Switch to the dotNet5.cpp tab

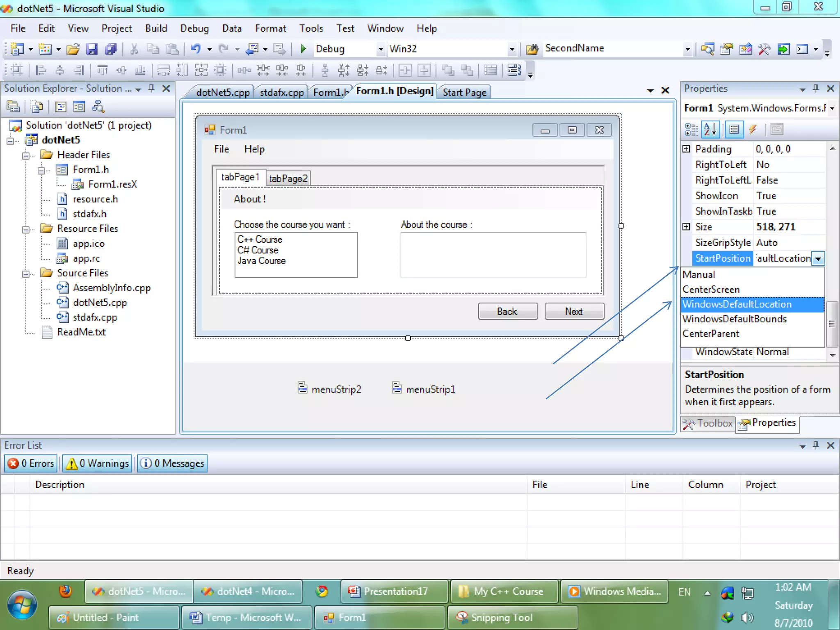222,92
